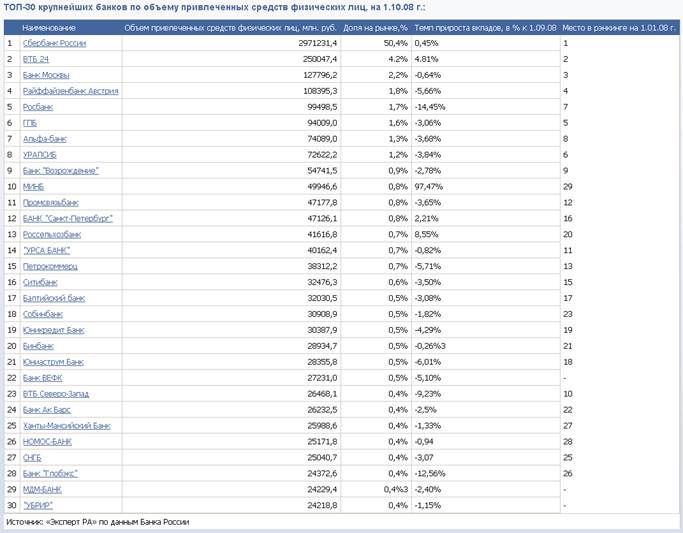Viewport: 683px width, 533px height.
Task: Select the 0,4%3 share cell
Action: pyautogui.click(x=396, y=489)
